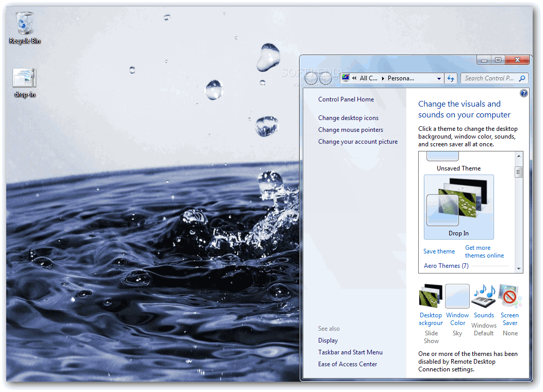Maximize the Personalization window

pyautogui.click(x=498, y=60)
